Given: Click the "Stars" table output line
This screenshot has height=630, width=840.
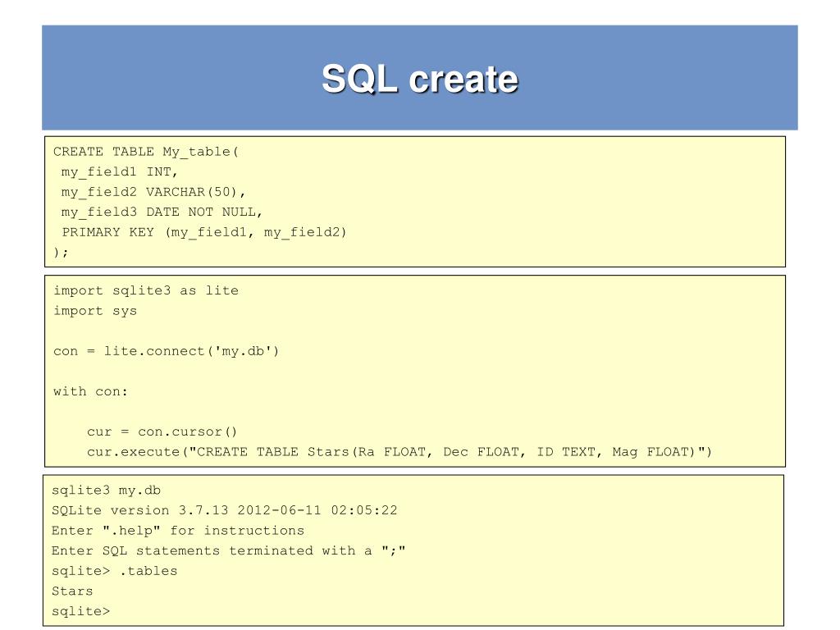Looking at the screenshot, I should [x=72, y=591].
